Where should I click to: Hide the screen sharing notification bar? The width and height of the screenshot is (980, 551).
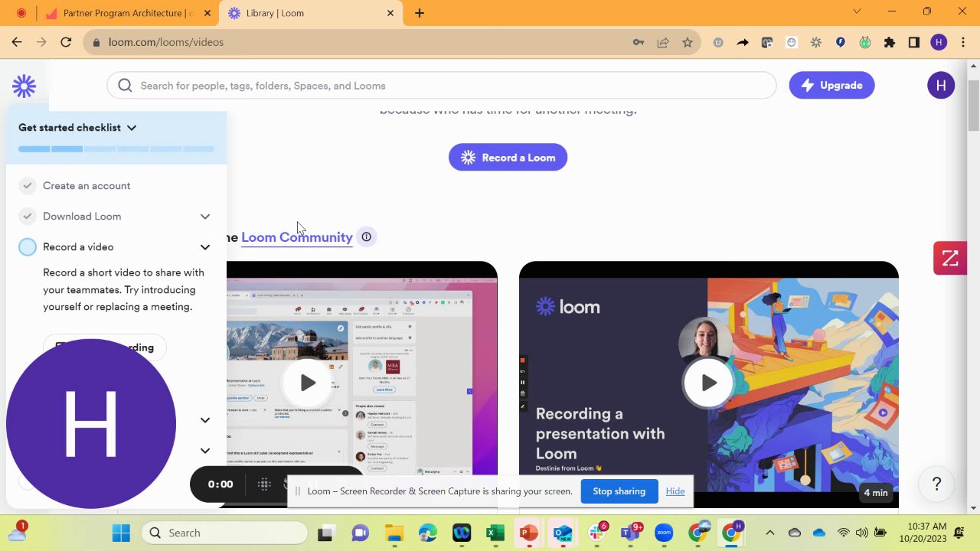click(675, 491)
